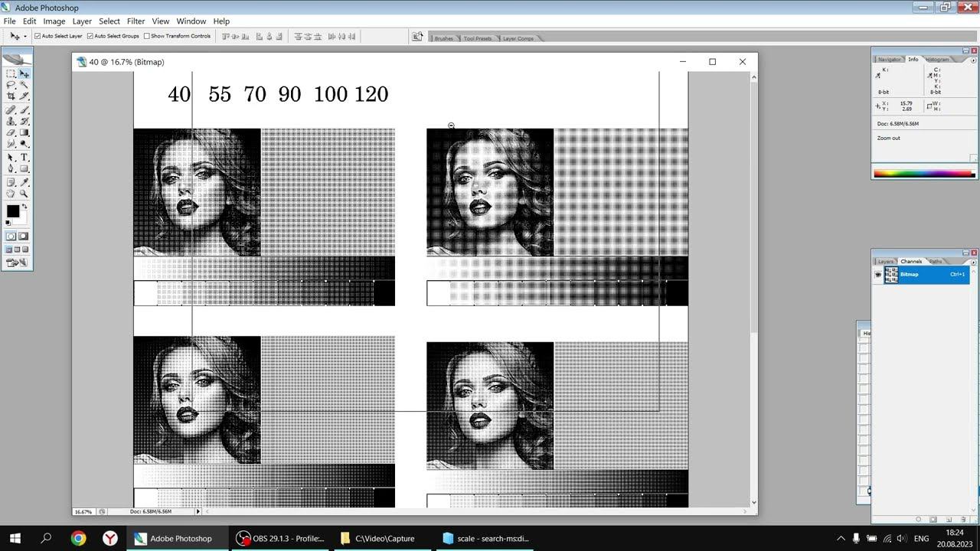Screen dimensions: 980x551
Task: Open the Move tool preset picker dropdown
Action: [24, 36]
